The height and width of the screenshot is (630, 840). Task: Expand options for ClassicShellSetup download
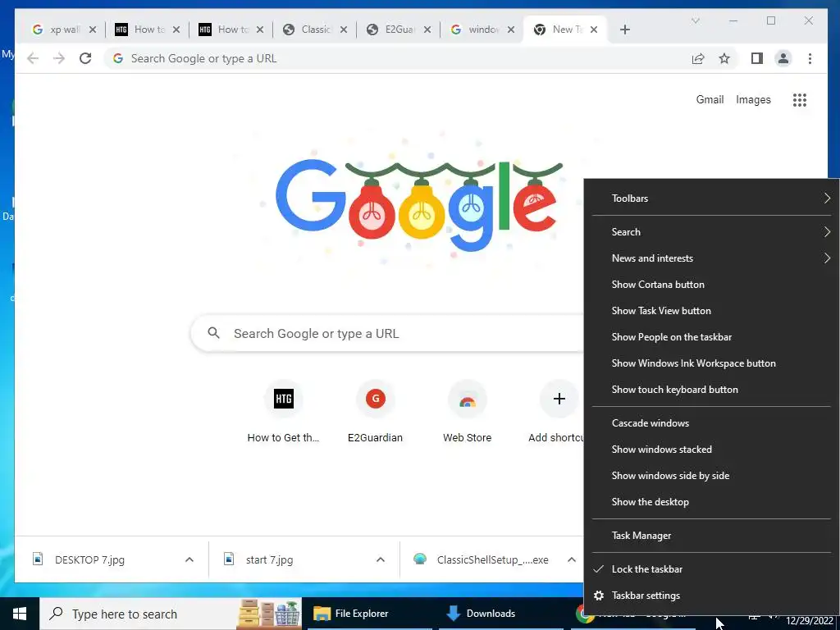point(572,559)
